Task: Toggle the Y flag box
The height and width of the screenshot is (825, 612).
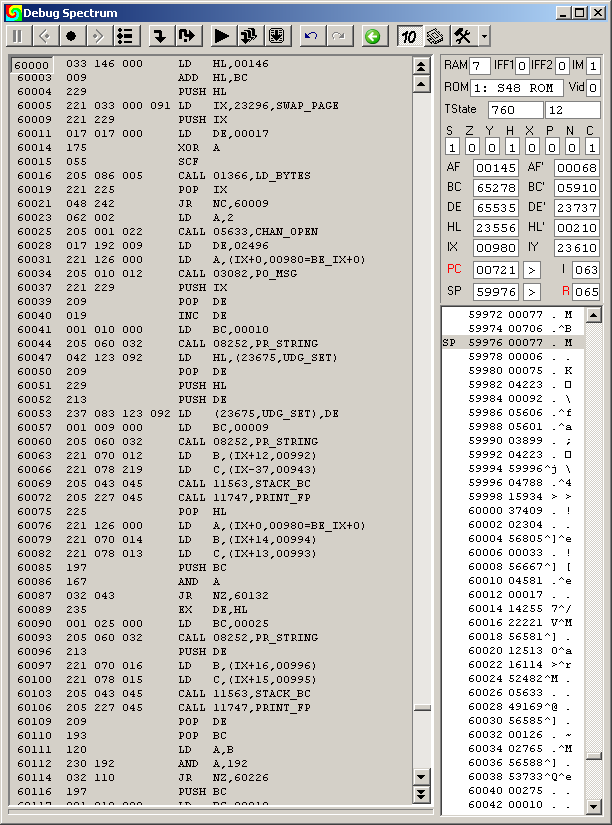Action: coord(492,147)
